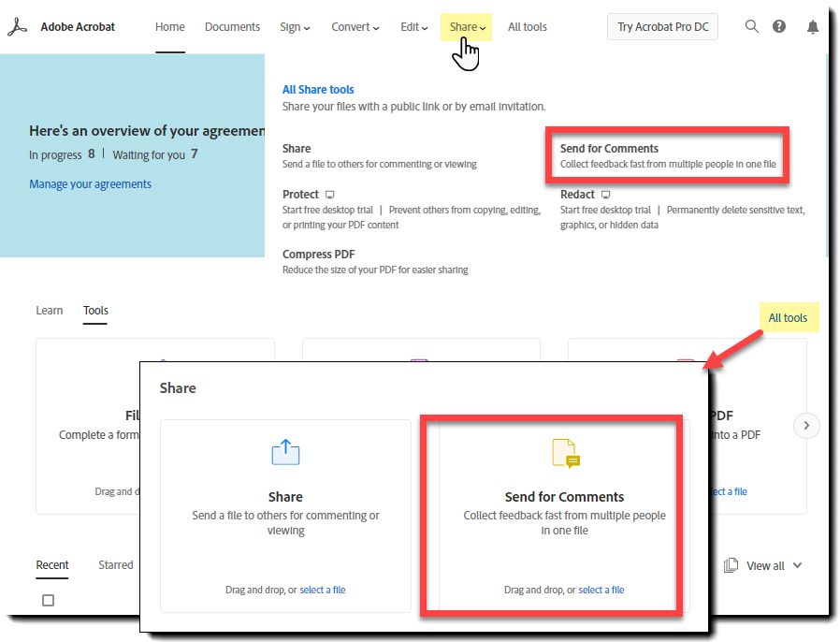
Task: Open All tools in top navigation
Action: [x=528, y=27]
